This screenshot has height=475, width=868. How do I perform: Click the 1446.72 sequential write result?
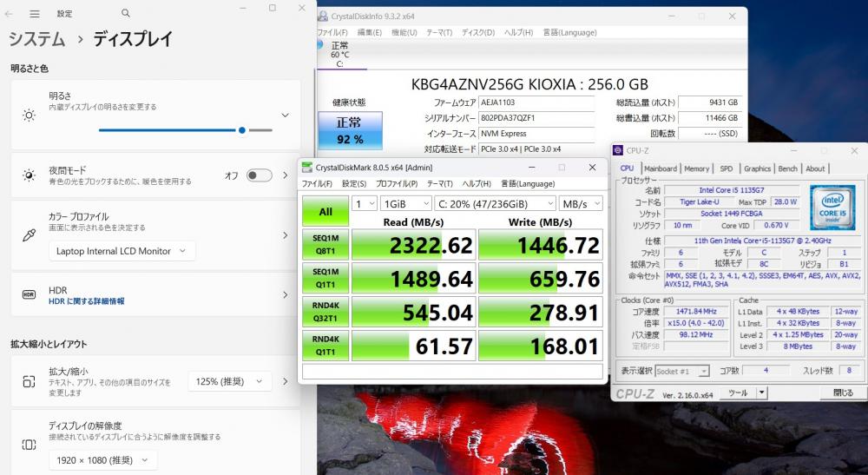tap(540, 245)
